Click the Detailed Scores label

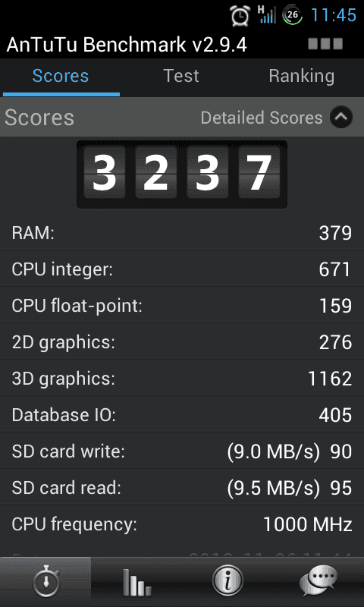tap(262, 118)
